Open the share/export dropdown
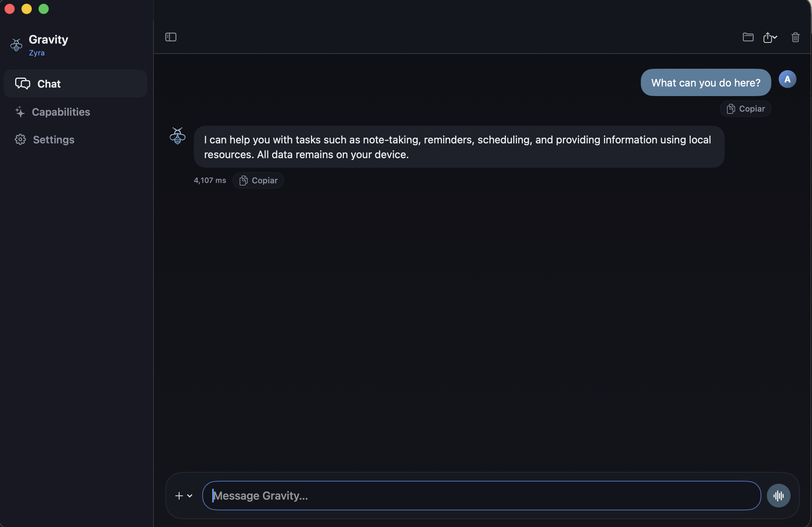Viewport: 812px width, 527px height. (x=770, y=37)
